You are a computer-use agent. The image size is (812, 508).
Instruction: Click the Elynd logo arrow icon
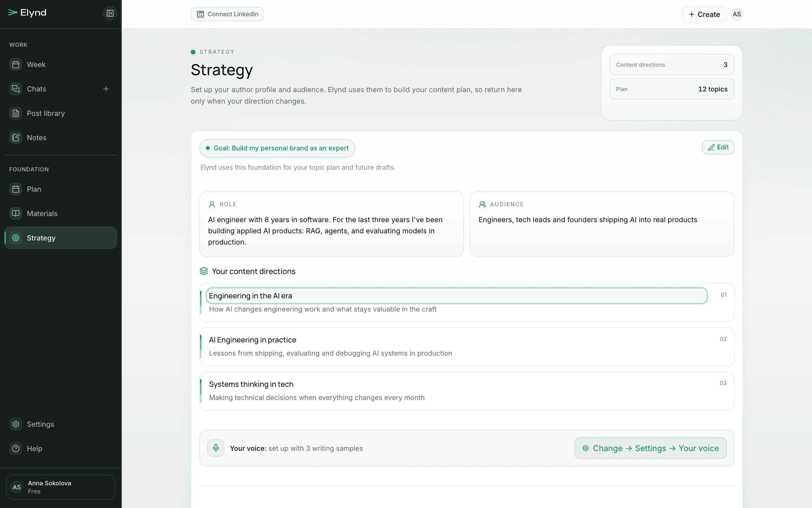13,13
